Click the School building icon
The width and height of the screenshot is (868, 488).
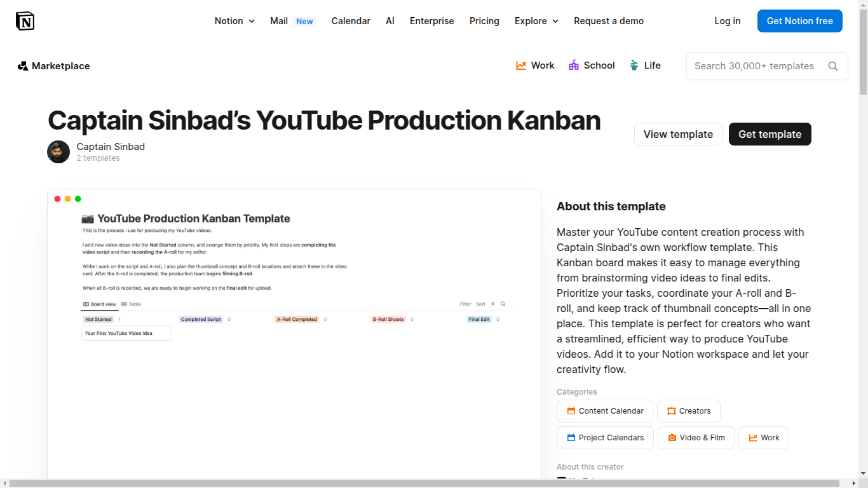pos(574,65)
